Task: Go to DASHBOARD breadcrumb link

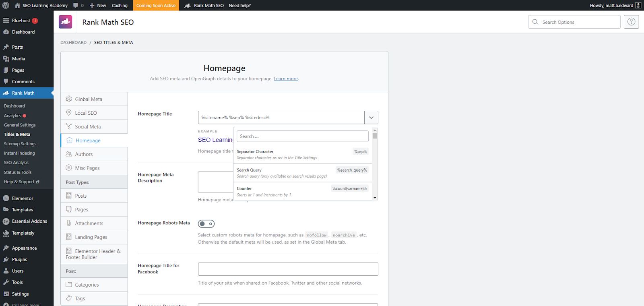Action: click(x=73, y=42)
